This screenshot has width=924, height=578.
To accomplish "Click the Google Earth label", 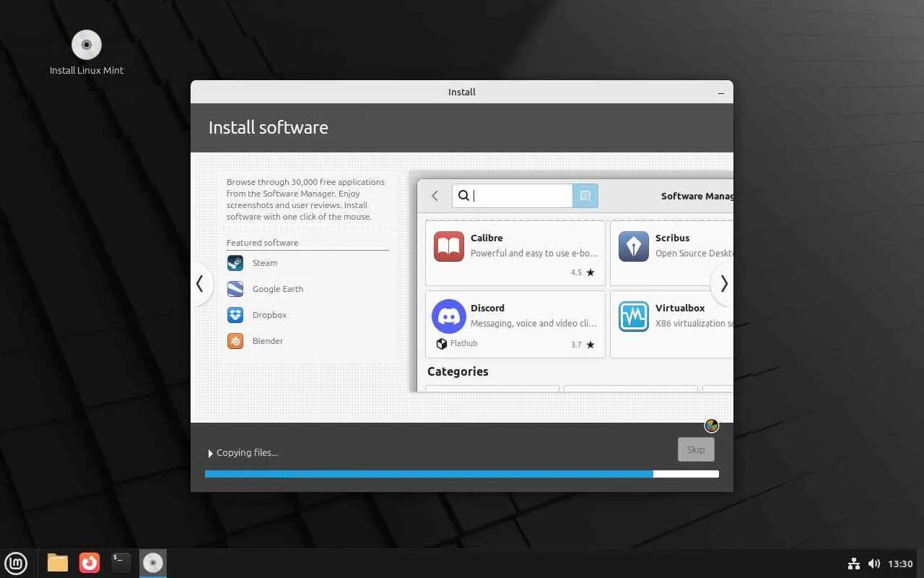I will click(x=278, y=289).
